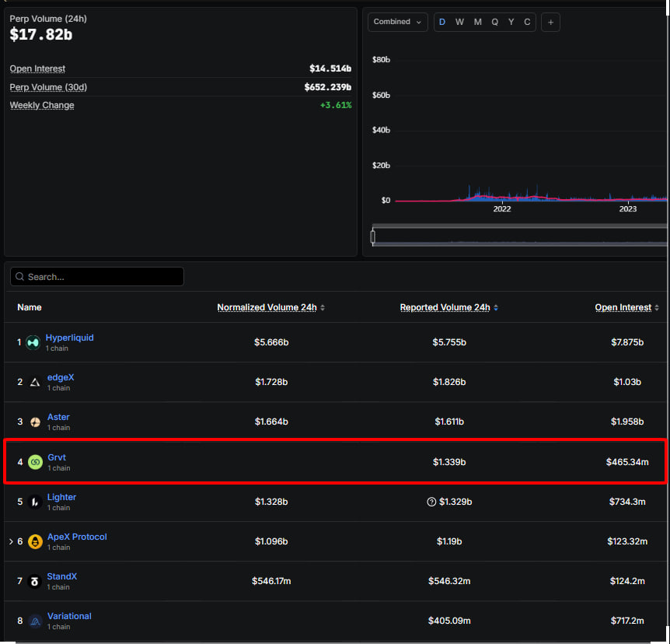
Task: Click Hyperliquid's $7.875b open interest
Action: pyautogui.click(x=627, y=342)
